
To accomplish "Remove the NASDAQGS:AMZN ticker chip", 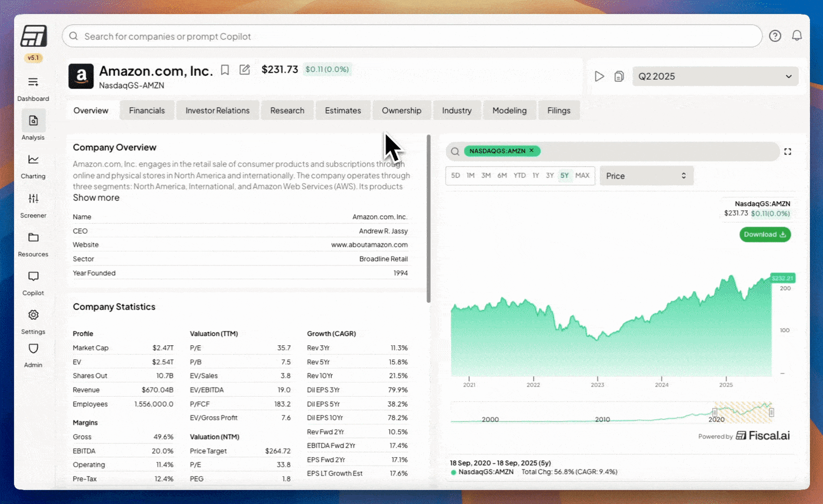I will tap(531, 150).
